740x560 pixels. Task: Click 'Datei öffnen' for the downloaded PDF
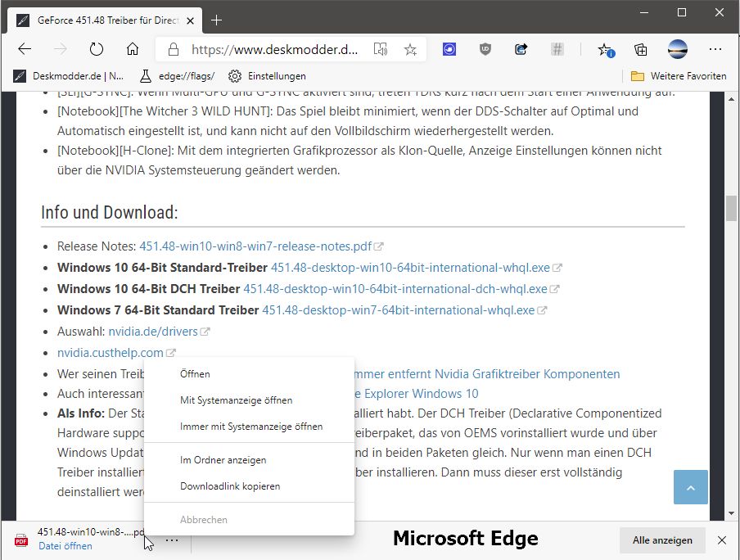pos(65,546)
